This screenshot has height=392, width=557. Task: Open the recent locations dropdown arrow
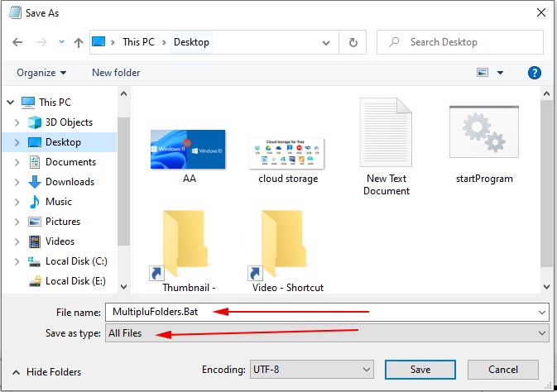(x=61, y=42)
